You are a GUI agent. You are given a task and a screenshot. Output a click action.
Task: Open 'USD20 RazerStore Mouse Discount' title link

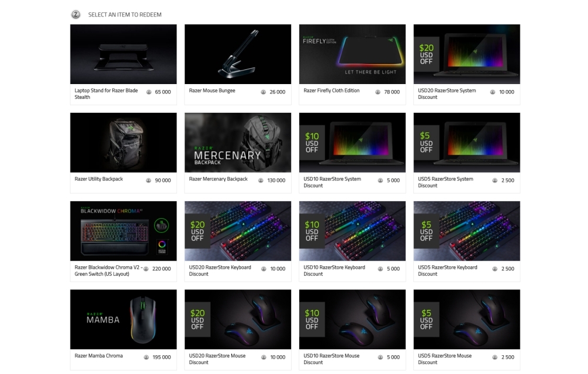(218, 359)
